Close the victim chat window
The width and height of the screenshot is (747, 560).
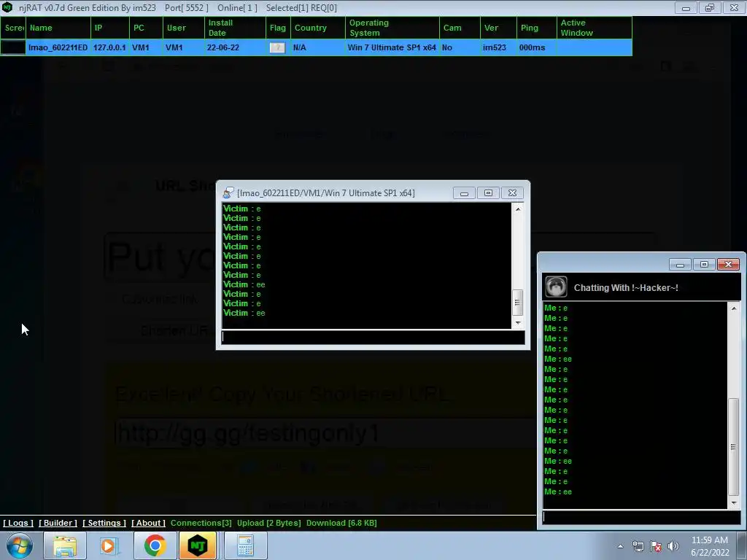coord(512,192)
